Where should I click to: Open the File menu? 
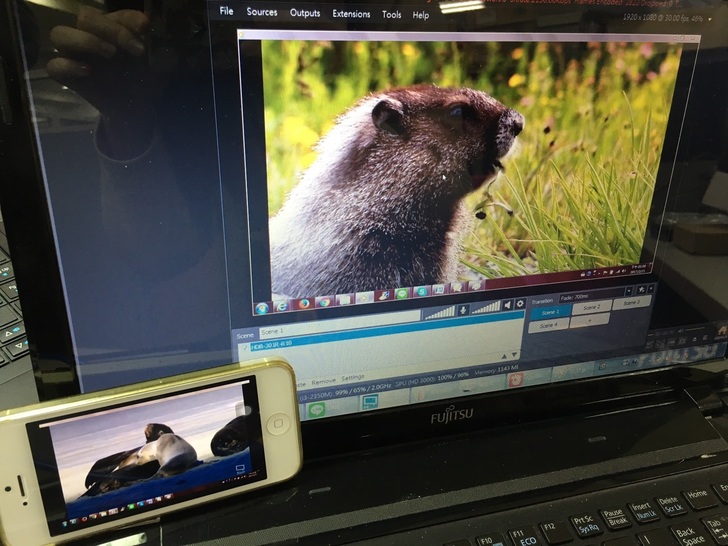coord(226,12)
